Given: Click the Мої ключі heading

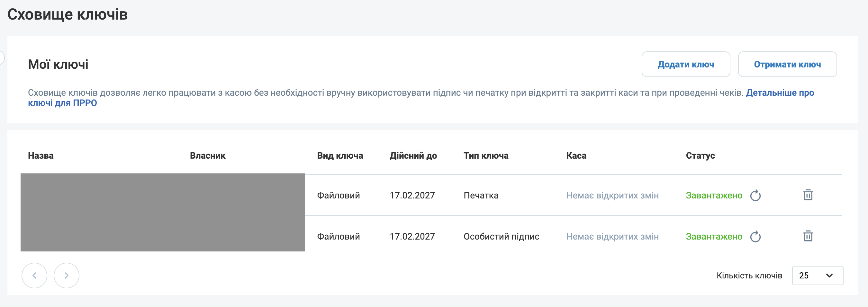Looking at the screenshot, I should point(58,64).
